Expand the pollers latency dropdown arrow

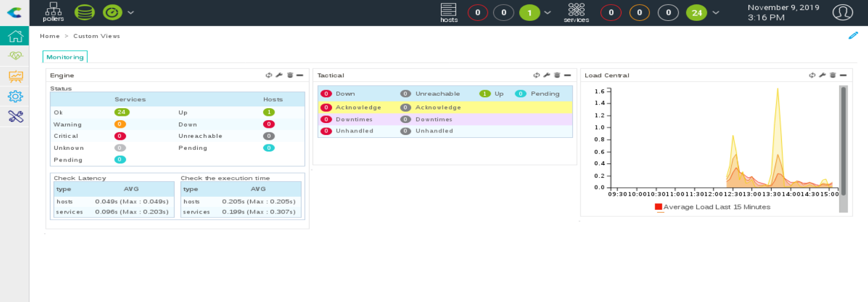[x=131, y=12]
